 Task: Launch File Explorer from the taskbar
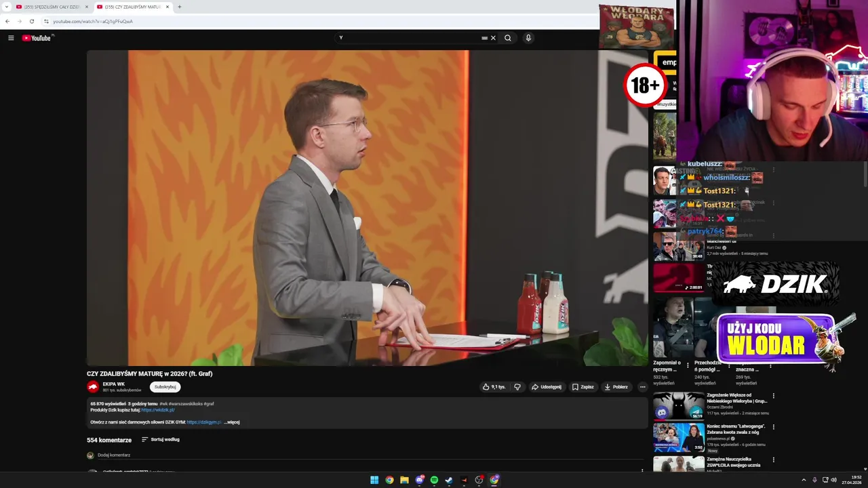tap(404, 480)
